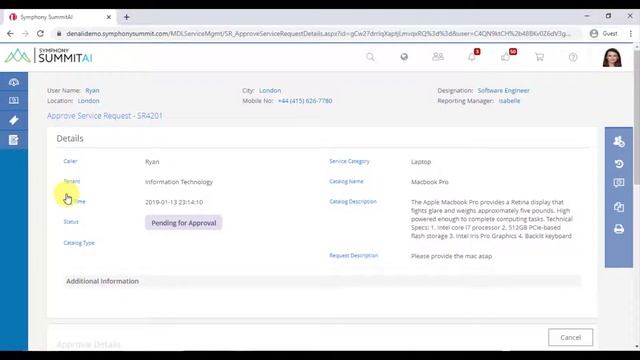Select the Pending for Approval status badge
Viewport: 640px width, 360px height.
(x=184, y=223)
